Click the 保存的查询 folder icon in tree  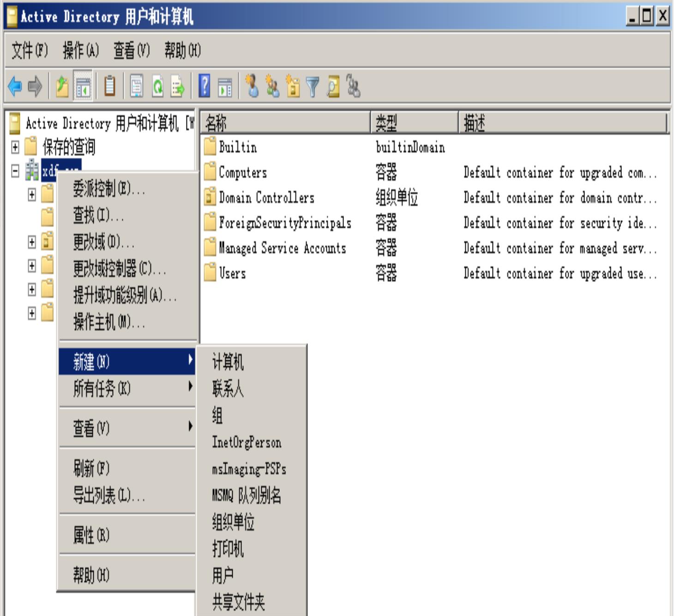(x=30, y=146)
